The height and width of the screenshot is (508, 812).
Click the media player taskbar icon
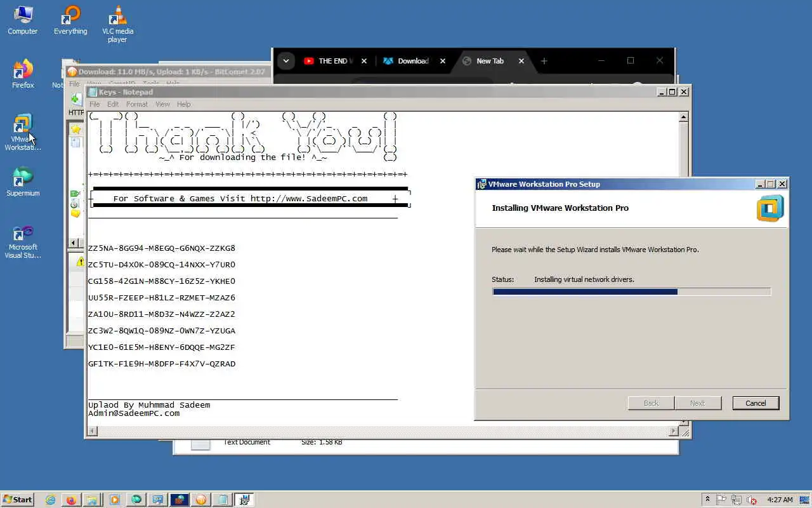[x=115, y=500]
